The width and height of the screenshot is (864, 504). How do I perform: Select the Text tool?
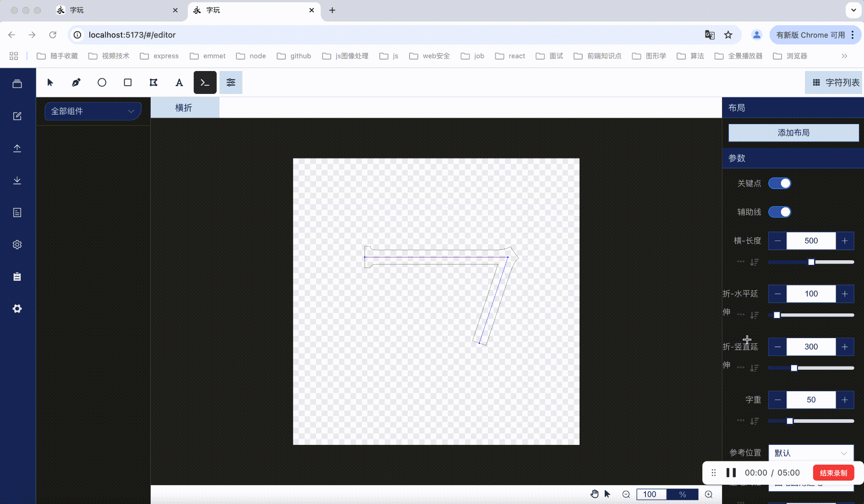(179, 82)
